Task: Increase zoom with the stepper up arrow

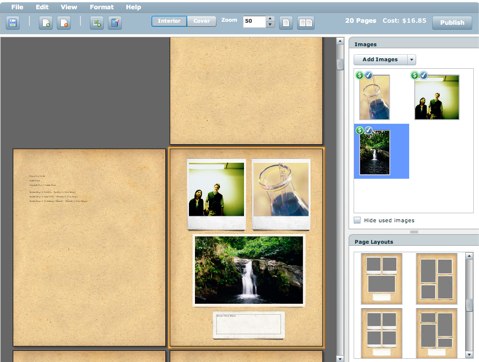Action: tap(270, 19)
